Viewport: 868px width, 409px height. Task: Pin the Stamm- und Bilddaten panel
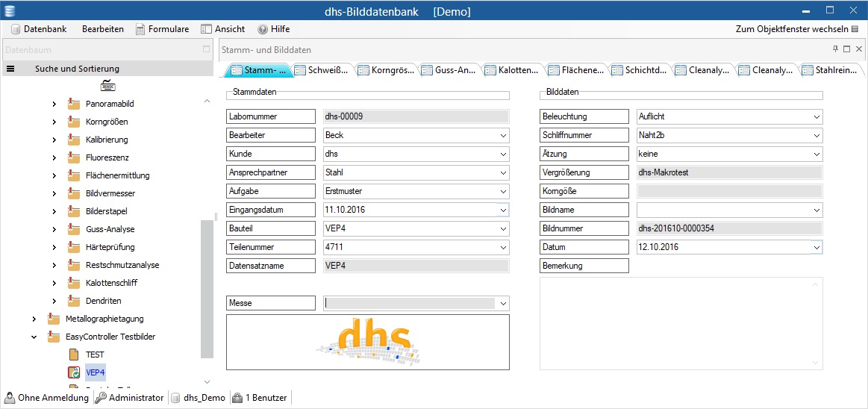click(835, 49)
